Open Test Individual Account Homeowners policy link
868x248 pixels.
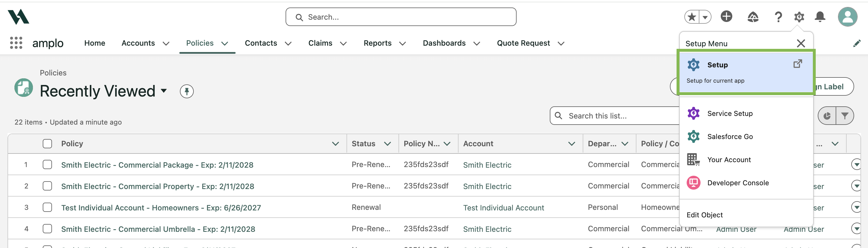161,208
